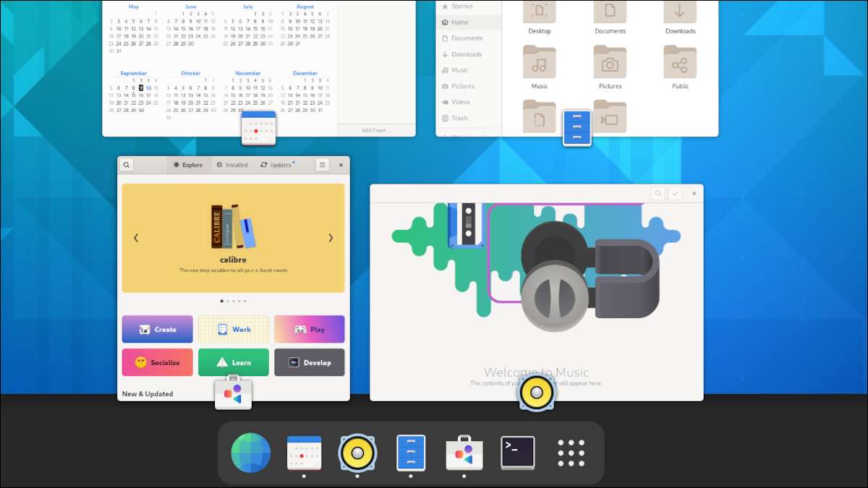Show Applications grid in the dock
The width and height of the screenshot is (868, 488).
pos(571,453)
